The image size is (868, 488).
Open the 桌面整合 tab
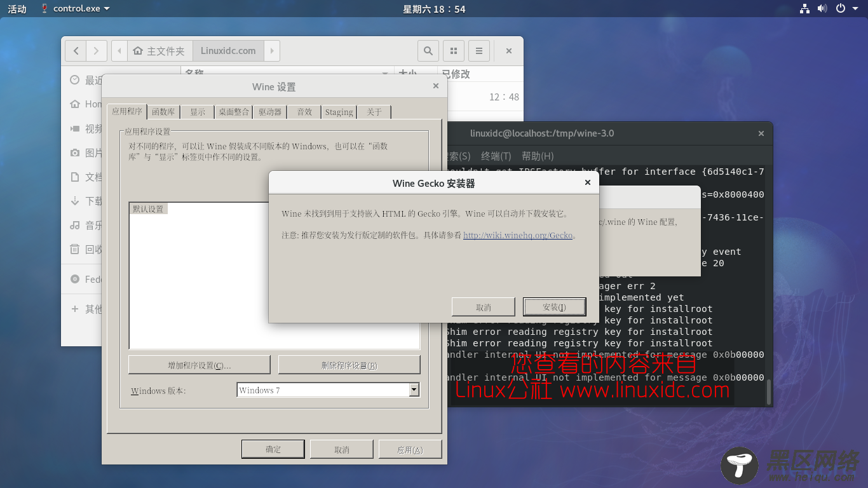point(234,112)
